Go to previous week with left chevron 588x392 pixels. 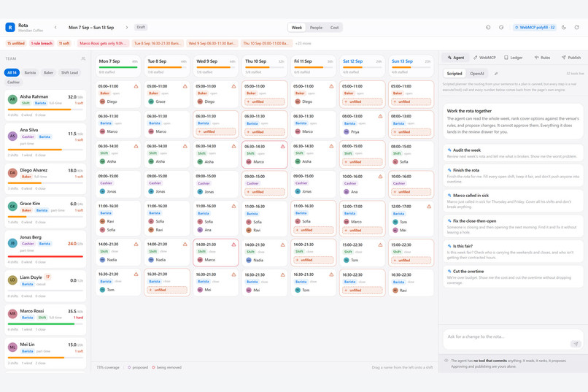click(x=55, y=28)
